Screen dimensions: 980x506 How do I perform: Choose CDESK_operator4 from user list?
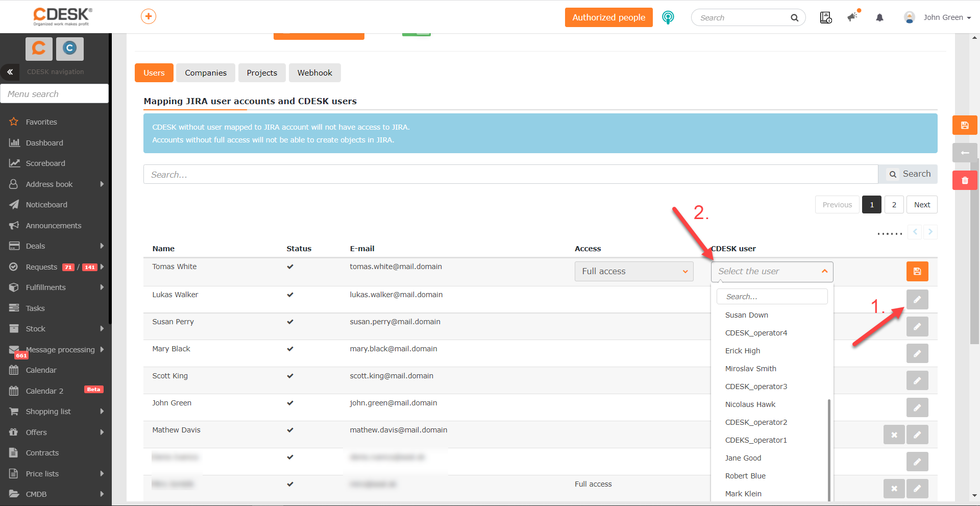click(x=756, y=333)
